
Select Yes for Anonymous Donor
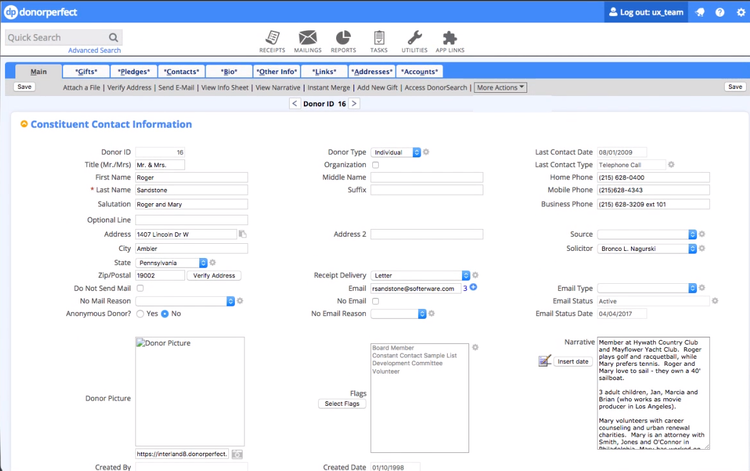[141, 313]
